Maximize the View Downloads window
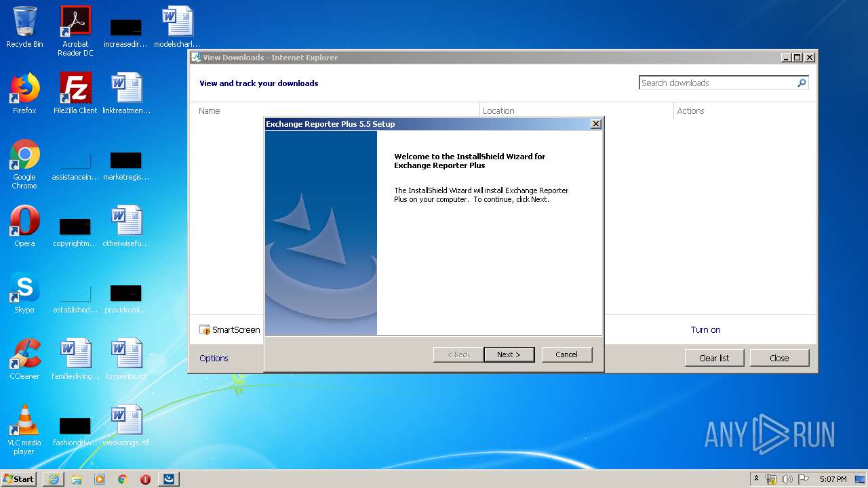The image size is (868, 488). [797, 58]
